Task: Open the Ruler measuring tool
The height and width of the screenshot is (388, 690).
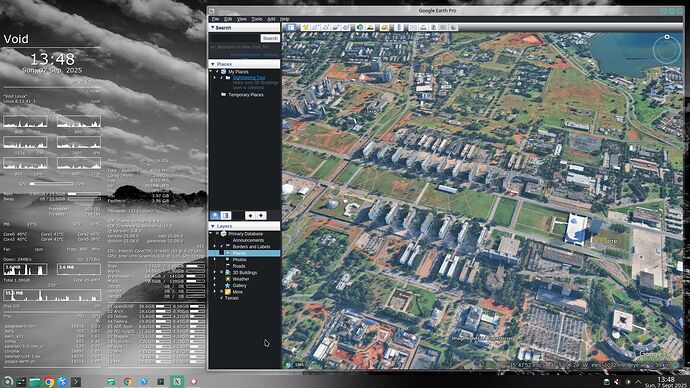Action: point(399,27)
